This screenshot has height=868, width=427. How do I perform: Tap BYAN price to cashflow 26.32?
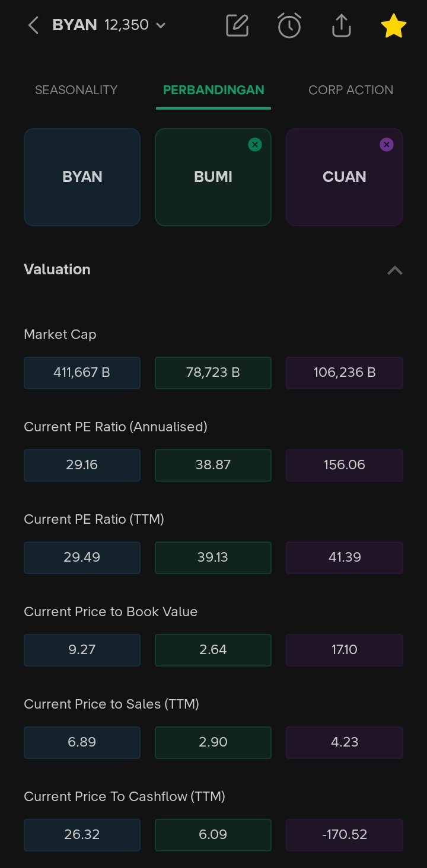coord(82,835)
